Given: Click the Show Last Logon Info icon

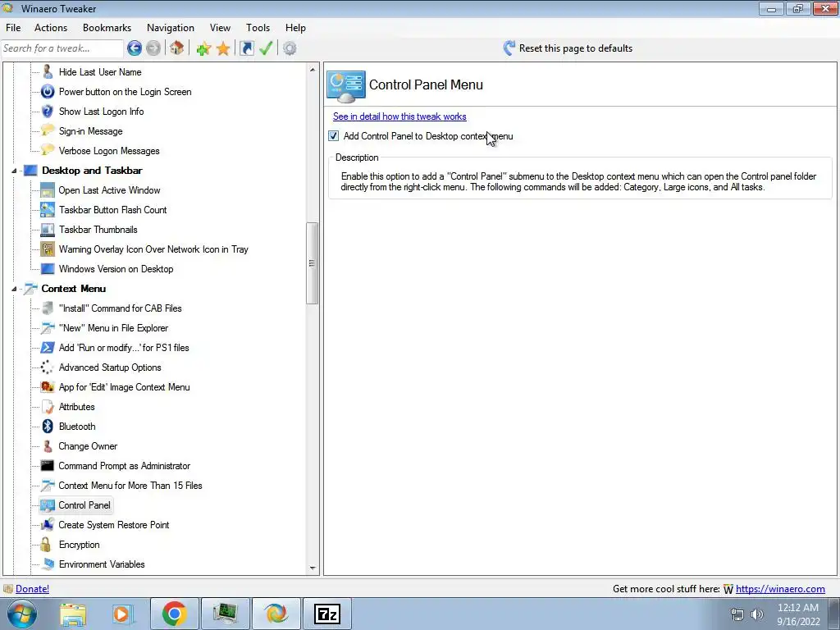Looking at the screenshot, I should click(x=48, y=112).
